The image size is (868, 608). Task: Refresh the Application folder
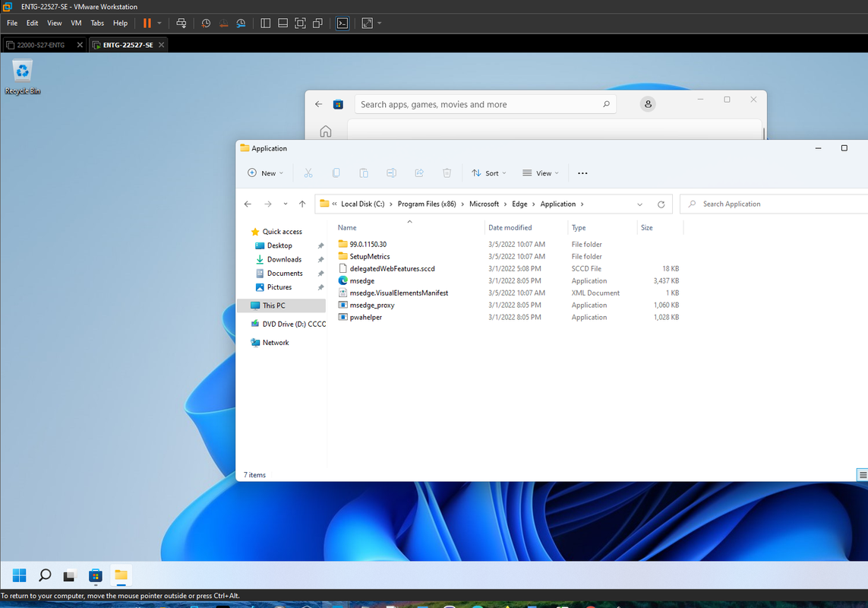tap(661, 204)
